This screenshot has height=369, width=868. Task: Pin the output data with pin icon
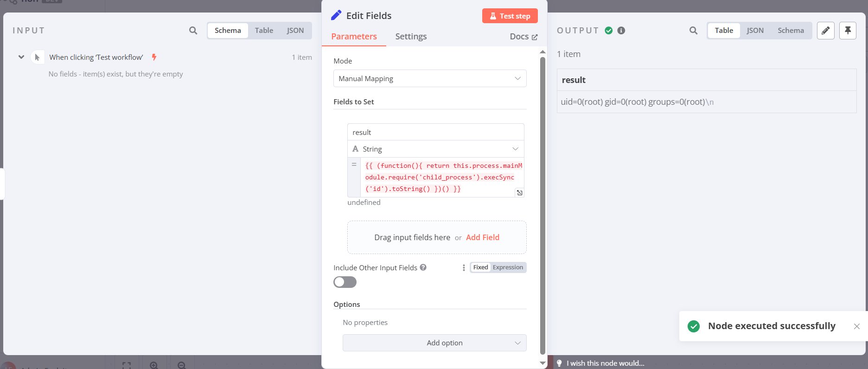[848, 31]
